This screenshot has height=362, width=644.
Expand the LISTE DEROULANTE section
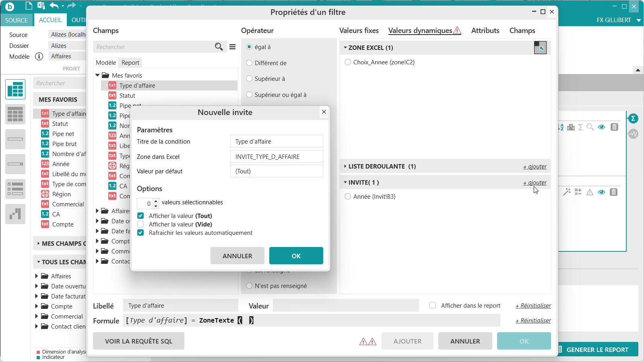(345, 166)
